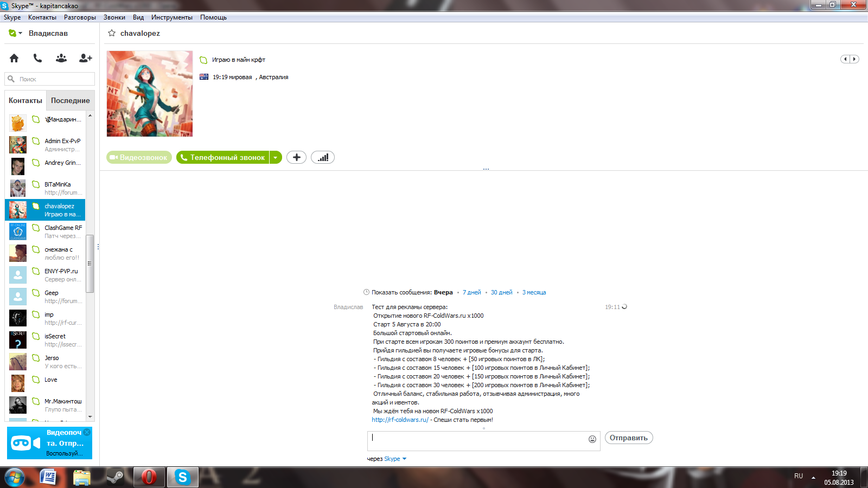Create a group with the people icon
Viewport: 868px width, 488px height.
pos(61,58)
